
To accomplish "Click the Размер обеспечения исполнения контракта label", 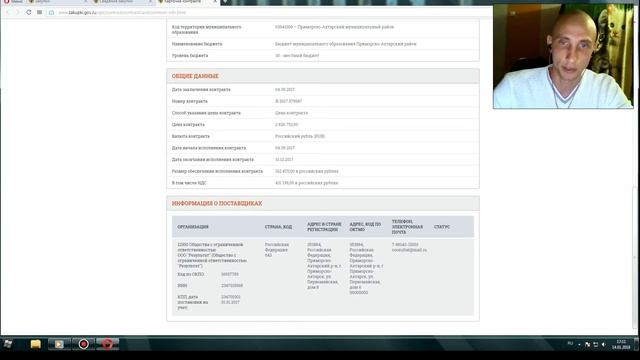I will tap(217, 171).
